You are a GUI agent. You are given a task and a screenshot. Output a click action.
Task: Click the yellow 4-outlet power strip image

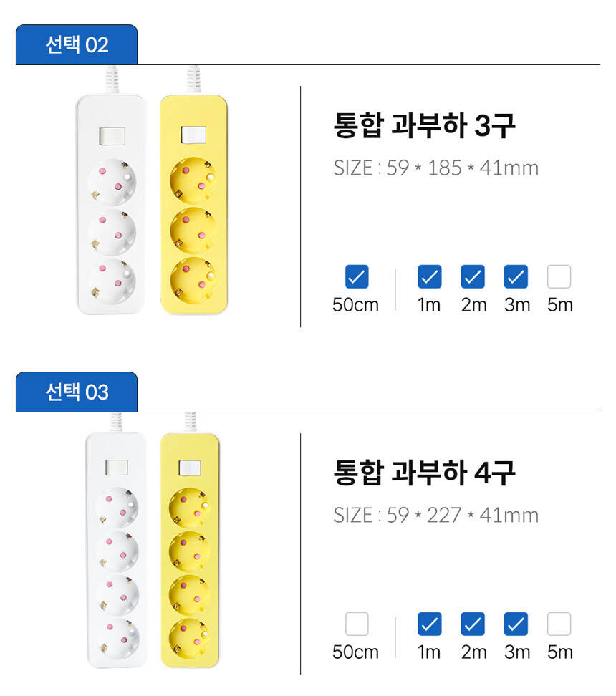[x=190, y=551]
